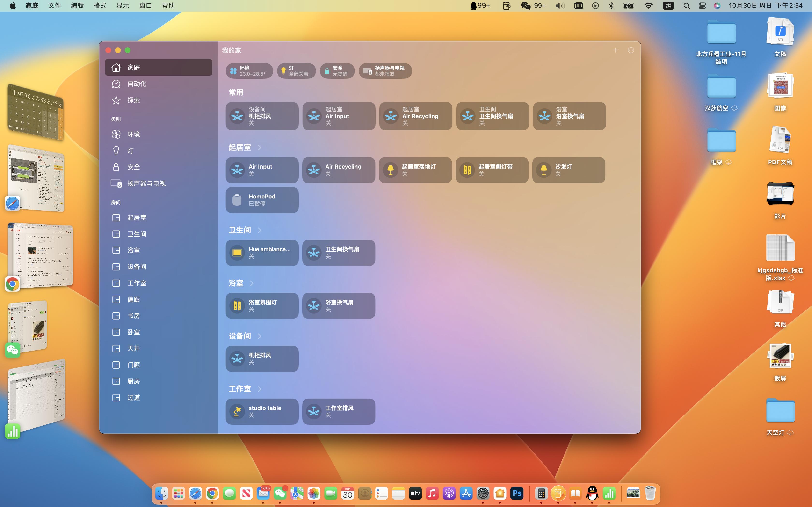The width and height of the screenshot is (812, 507).
Task: Open 自动化 in the sidebar
Action: coord(137,84)
